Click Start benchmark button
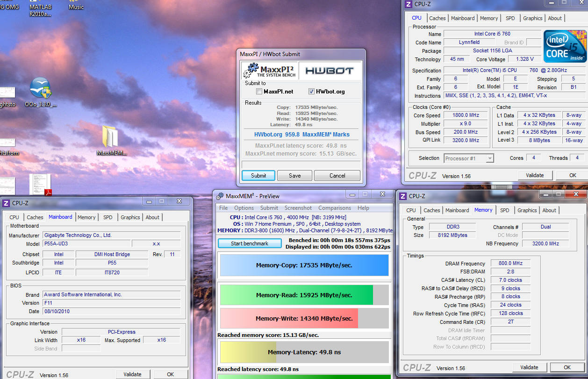 coord(250,243)
